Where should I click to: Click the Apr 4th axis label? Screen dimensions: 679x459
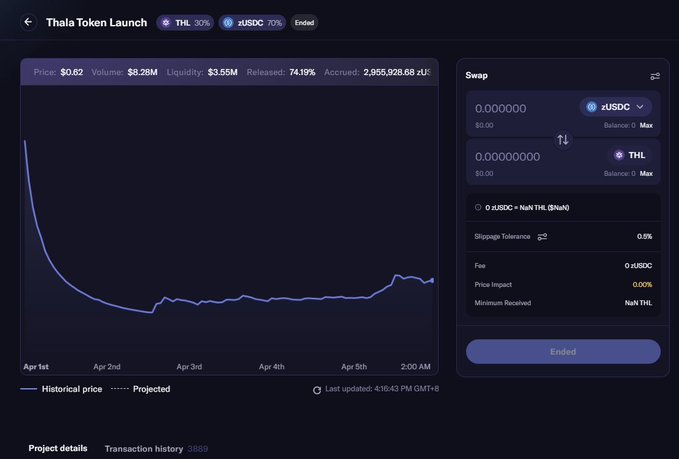pos(272,367)
